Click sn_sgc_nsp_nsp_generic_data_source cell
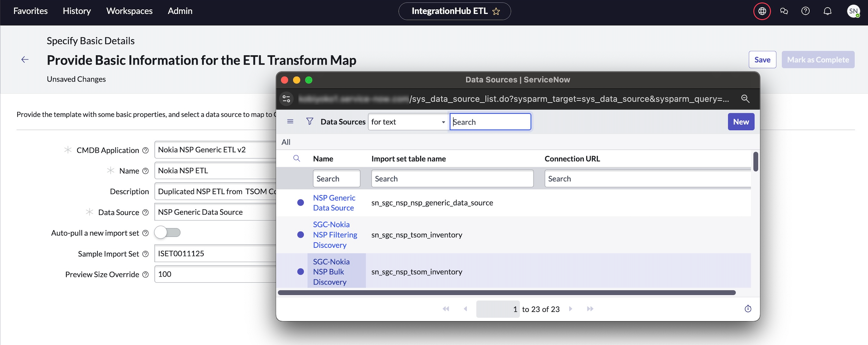868x345 pixels. click(432, 203)
